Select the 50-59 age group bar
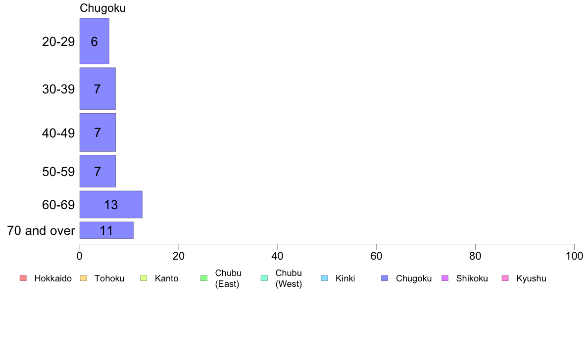 point(98,171)
